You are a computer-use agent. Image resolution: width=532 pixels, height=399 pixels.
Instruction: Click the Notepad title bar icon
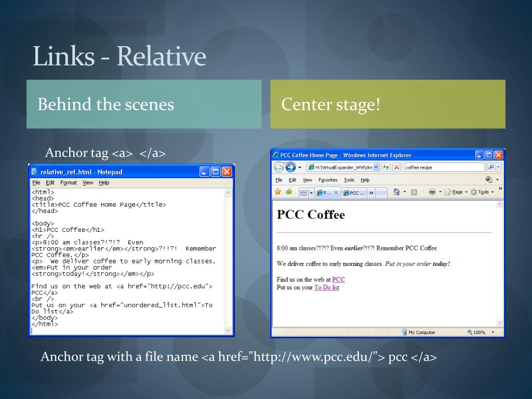34,171
